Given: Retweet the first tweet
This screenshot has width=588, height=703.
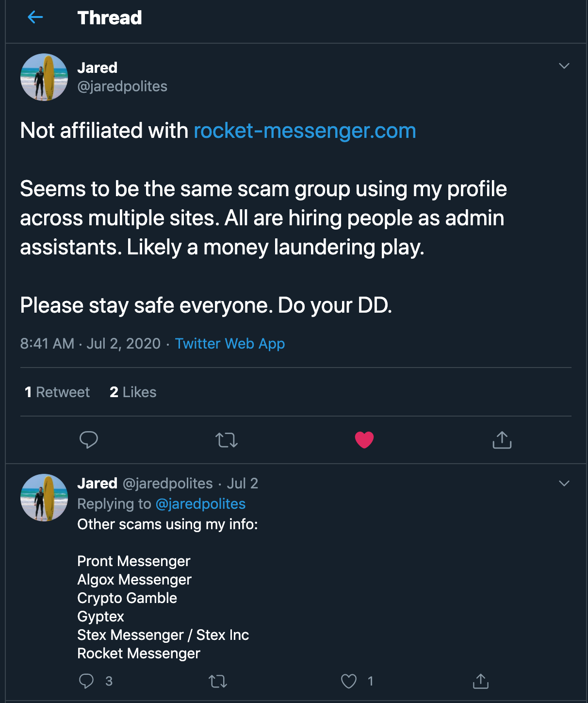Looking at the screenshot, I should [x=226, y=440].
